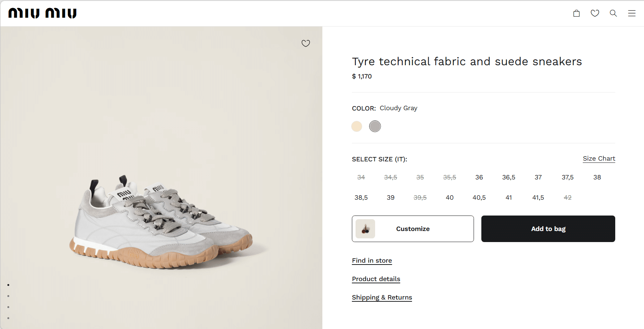Expand Shipping & Returns section

click(x=382, y=297)
